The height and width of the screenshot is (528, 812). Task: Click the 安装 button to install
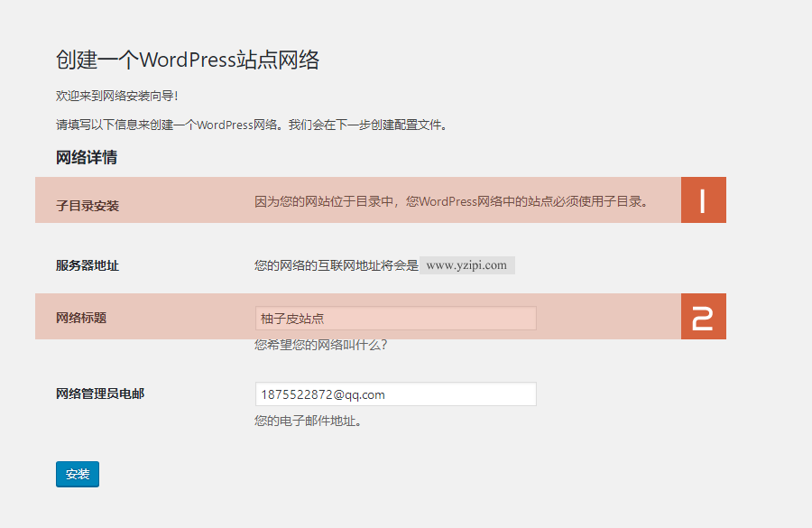[x=77, y=474]
